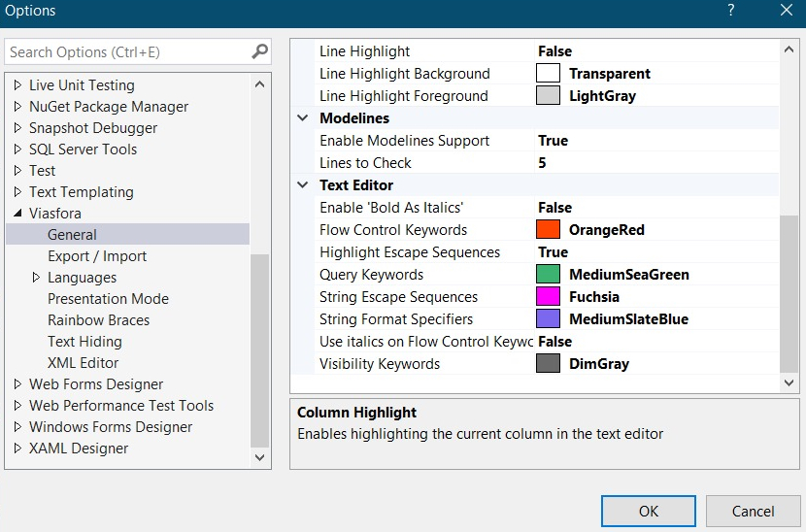The width and height of the screenshot is (806, 532).
Task: Click the Search Options input field
Action: point(126,52)
